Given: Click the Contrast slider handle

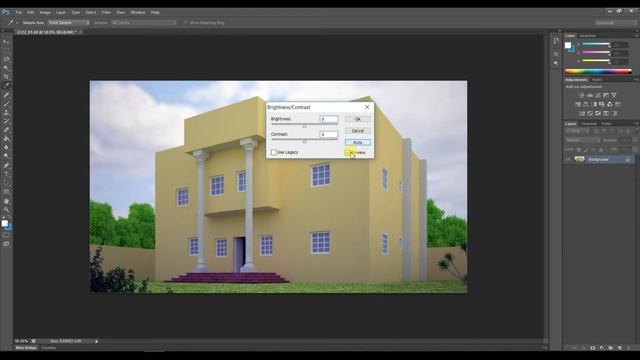Looking at the screenshot, I should (x=304, y=142).
